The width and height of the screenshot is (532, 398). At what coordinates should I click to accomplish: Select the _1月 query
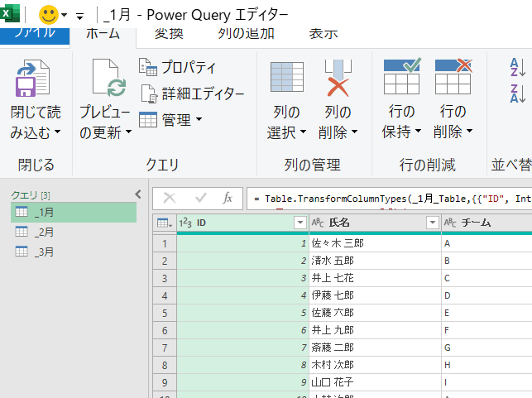pyautogui.click(x=74, y=213)
